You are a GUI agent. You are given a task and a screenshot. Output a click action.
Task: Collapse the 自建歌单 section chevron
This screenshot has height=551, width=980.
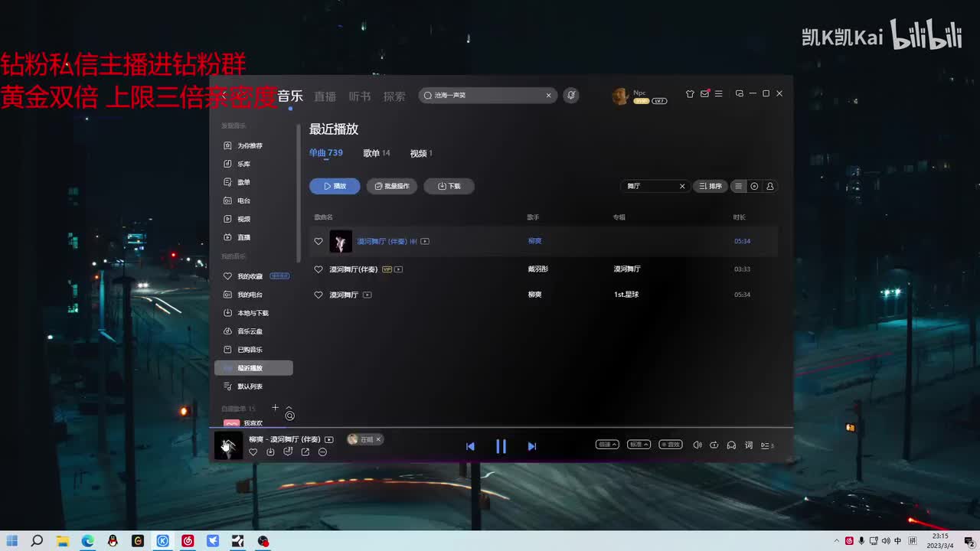(289, 408)
